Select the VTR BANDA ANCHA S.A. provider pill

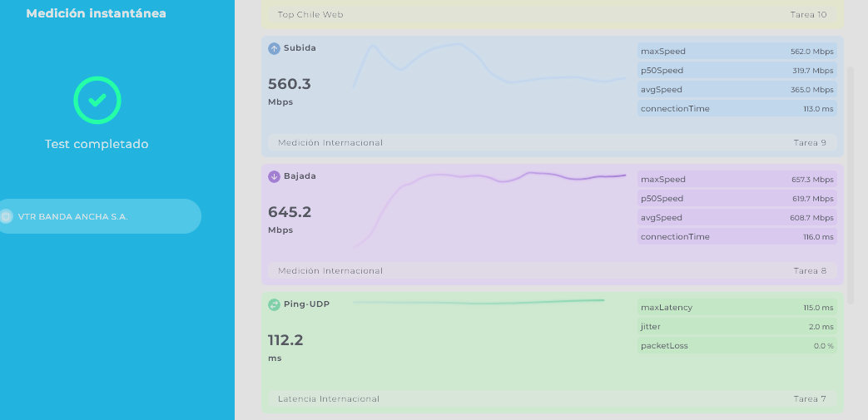coord(100,216)
